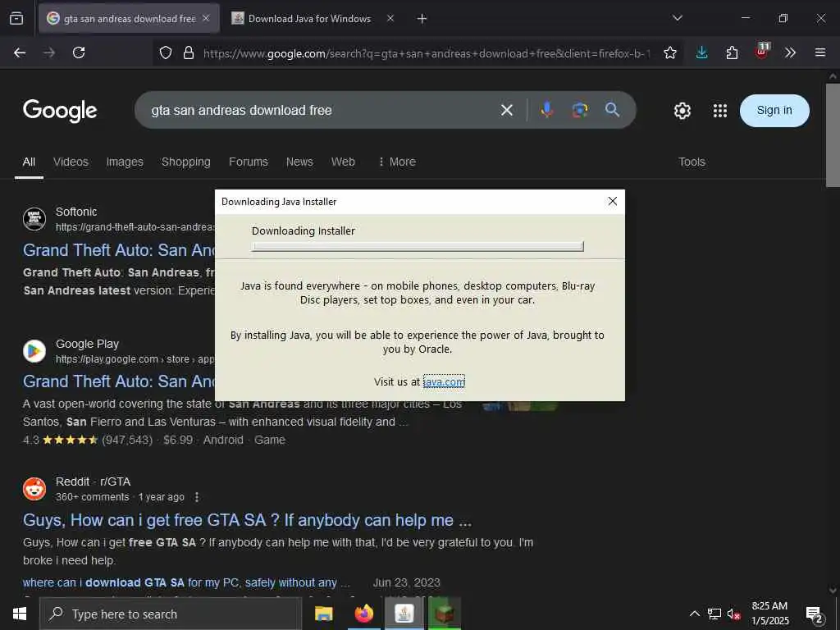Open the Firefox downloads panel

click(702, 52)
